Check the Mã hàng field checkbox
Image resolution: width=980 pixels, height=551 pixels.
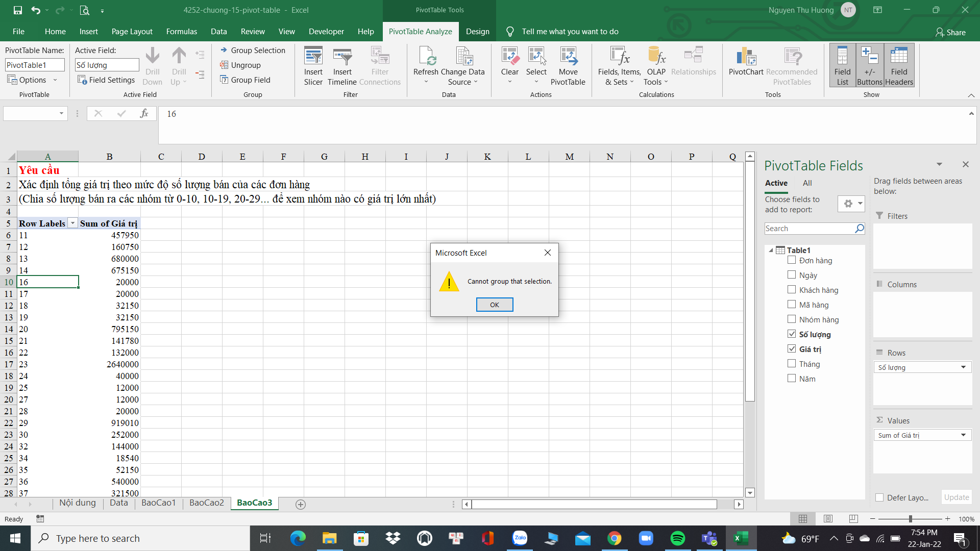click(792, 305)
